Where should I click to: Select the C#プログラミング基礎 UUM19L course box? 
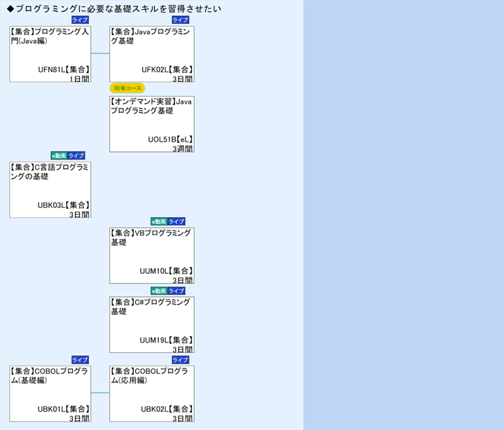pos(151,324)
